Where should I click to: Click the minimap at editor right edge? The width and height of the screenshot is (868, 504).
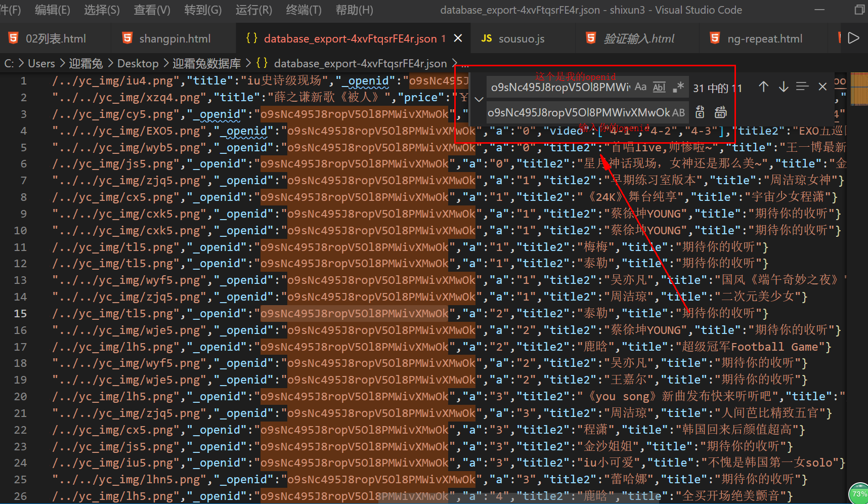[x=859, y=89]
